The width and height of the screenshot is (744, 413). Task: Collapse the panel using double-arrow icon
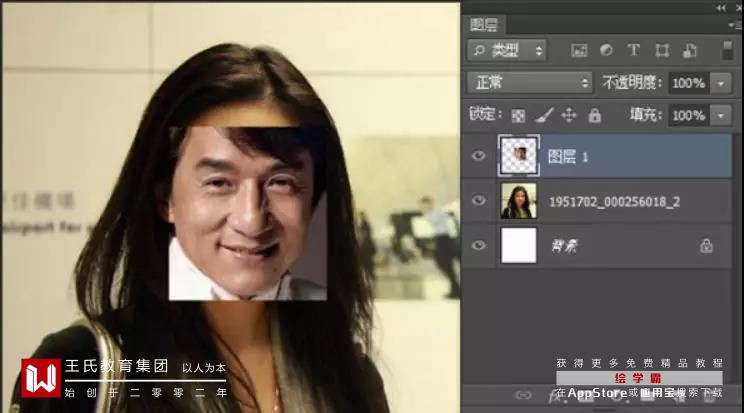tap(721, 8)
